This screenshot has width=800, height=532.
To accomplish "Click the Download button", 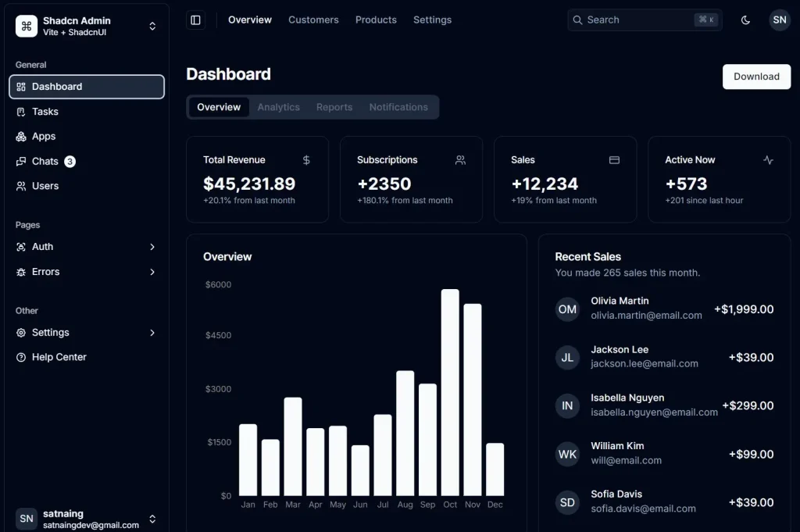I will (755, 77).
